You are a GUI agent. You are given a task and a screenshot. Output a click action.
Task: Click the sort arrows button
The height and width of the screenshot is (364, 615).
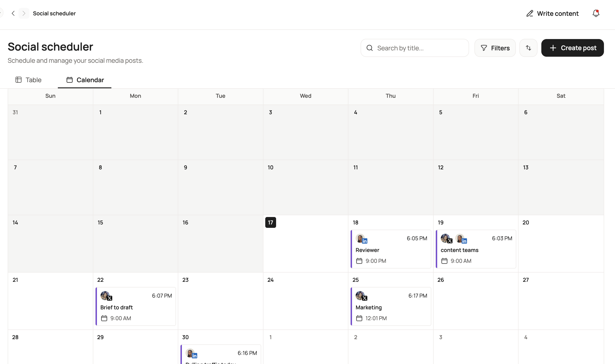click(x=528, y=48)
